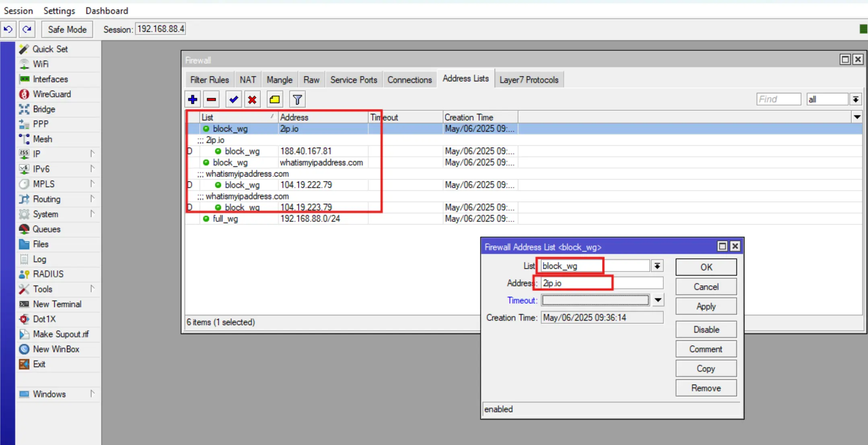Remove selected entry with red minus icon

(212, 99)
